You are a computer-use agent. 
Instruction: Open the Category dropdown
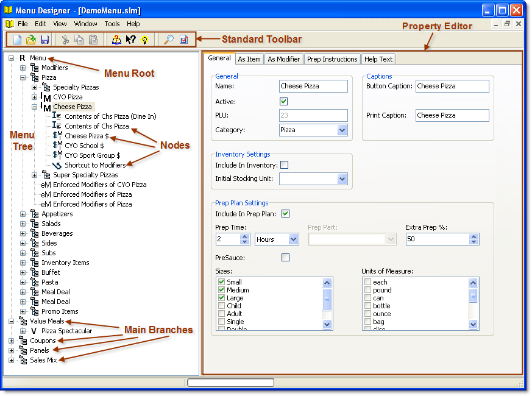tap(341, 130)
